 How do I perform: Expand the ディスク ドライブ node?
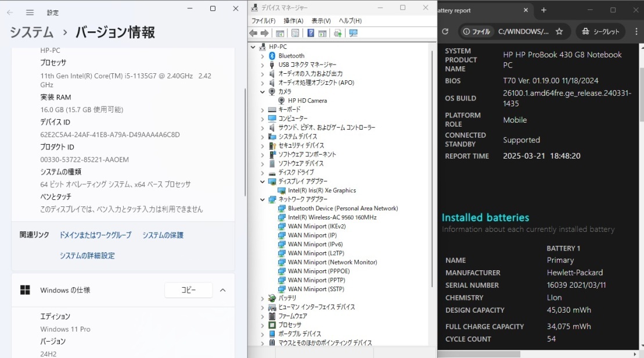click(262, 172)
